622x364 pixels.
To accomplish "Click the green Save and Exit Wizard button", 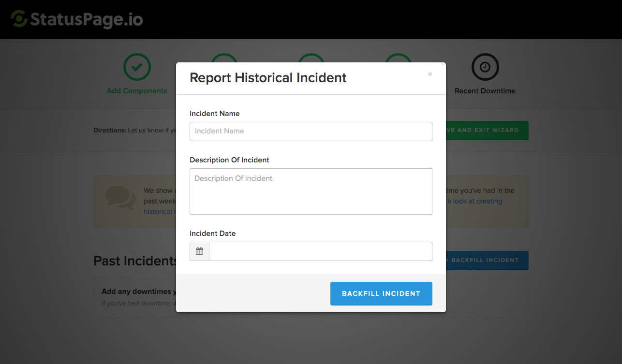I will pyautogui.click(x=487, y=131).
